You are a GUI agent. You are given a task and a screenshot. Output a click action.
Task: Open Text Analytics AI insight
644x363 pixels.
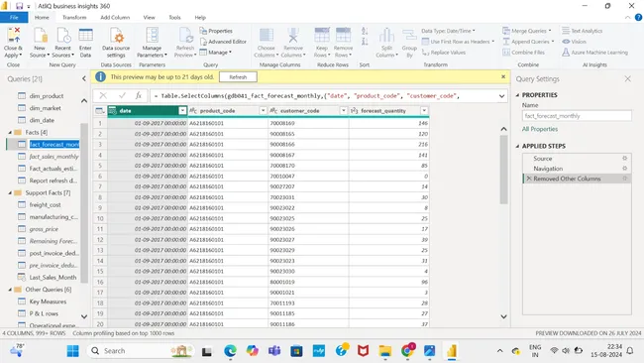[582, 31]
